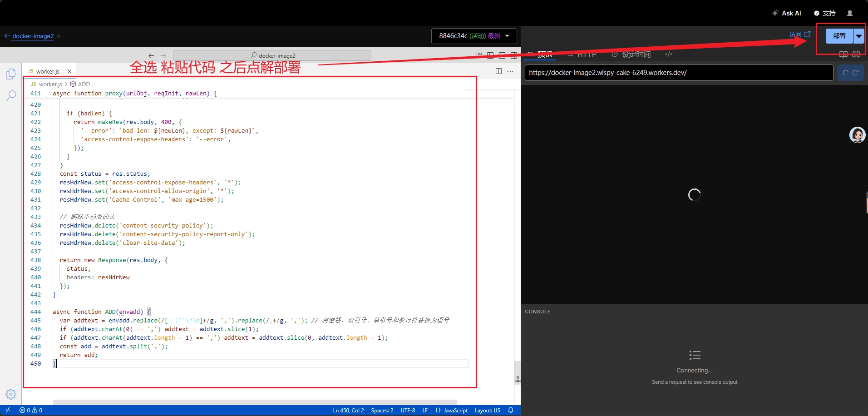
Task: Click UTF-8 encoding in status bar
Action: (408, 410)
